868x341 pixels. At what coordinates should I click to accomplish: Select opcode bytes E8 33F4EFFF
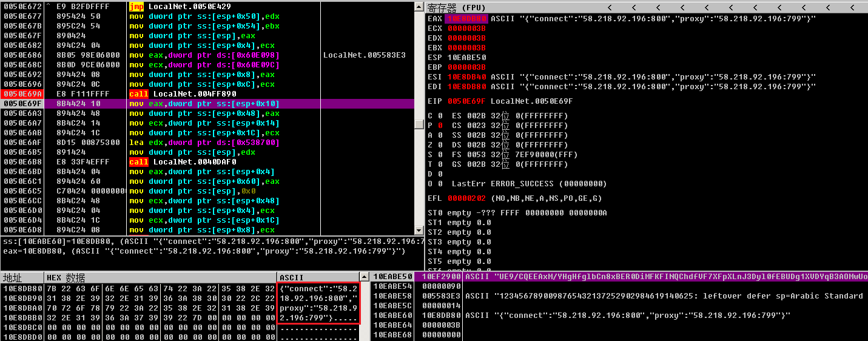pyautogui.click(x=83, y=162)
